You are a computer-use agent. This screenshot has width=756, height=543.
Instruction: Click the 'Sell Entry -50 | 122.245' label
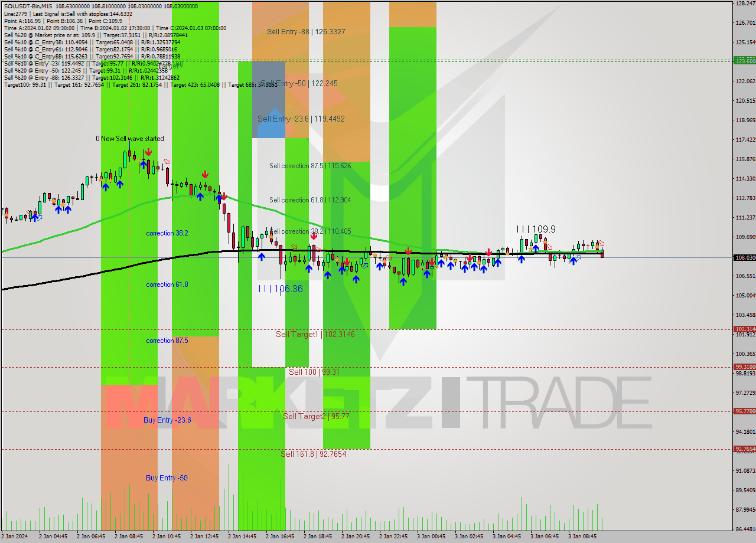pyautogui.click(x=299, y=84)
